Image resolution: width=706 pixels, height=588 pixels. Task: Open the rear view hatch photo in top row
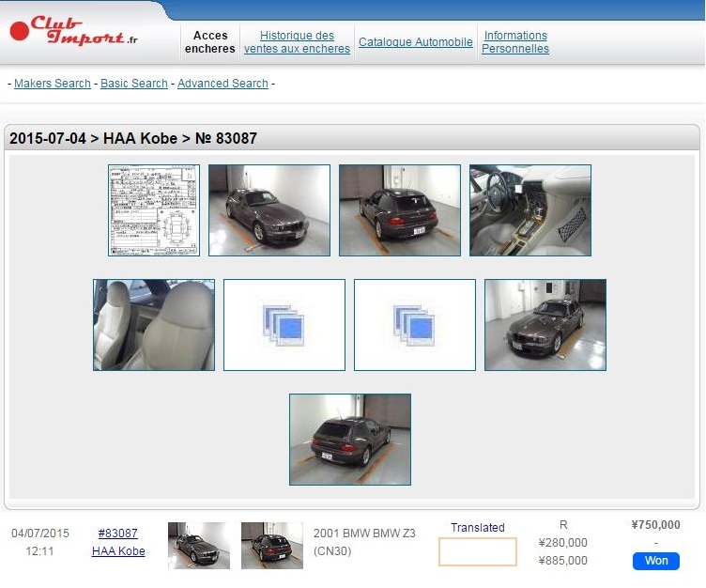click(x=400, y=210)
